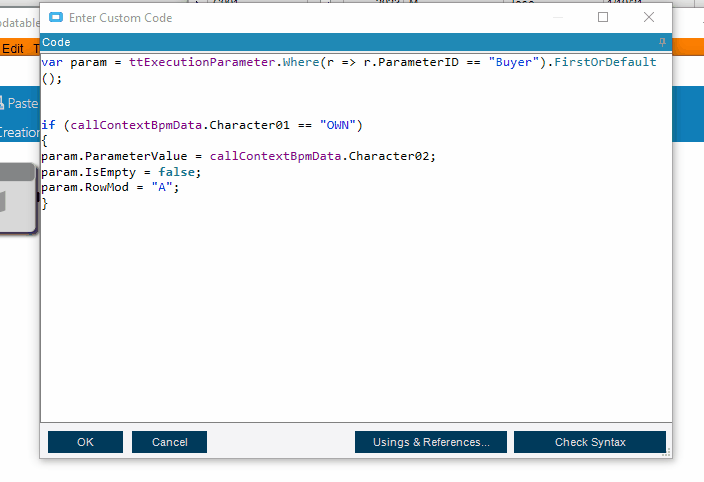Click the ttExecutionParameter identifier in code
This screenshot has width=704, height=482.
[x=202, y=62]
